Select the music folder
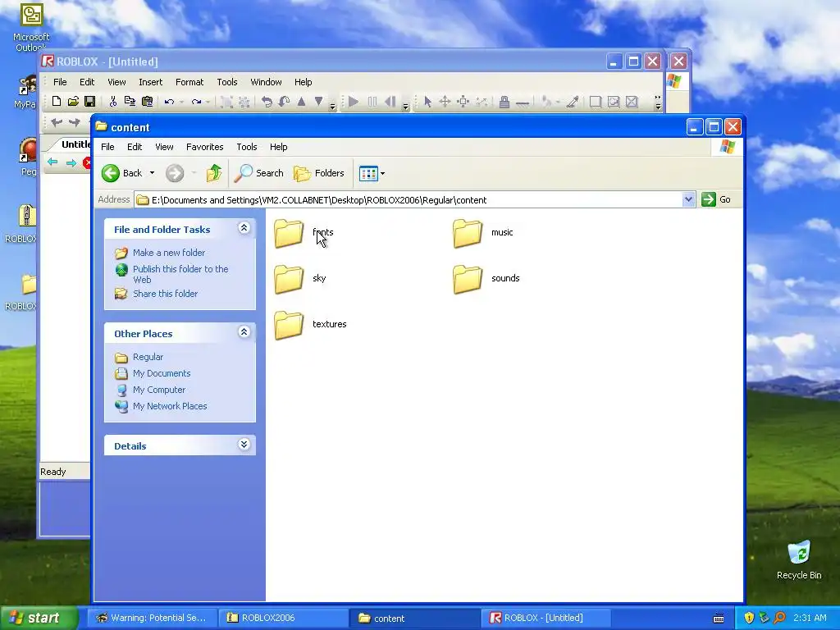 [482, 233]
